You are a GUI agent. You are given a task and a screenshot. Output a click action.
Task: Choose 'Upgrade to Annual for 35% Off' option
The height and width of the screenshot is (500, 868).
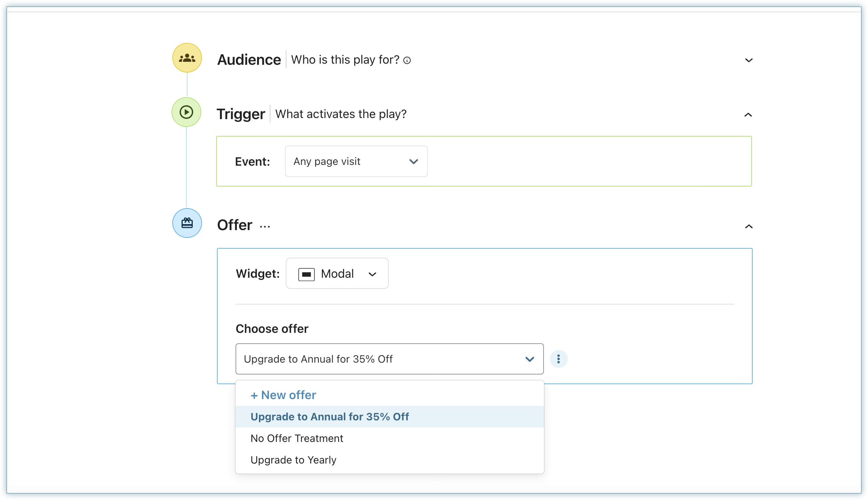pos(329,417)
